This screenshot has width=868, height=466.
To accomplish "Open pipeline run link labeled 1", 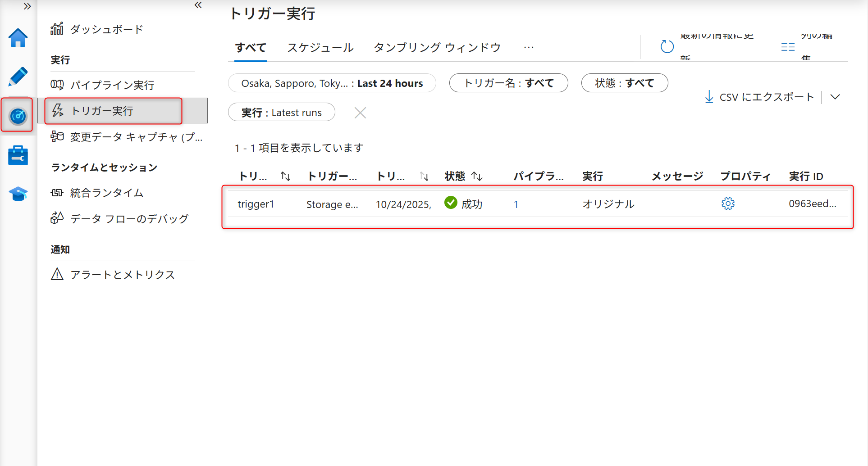I will (x=516, y=204).
